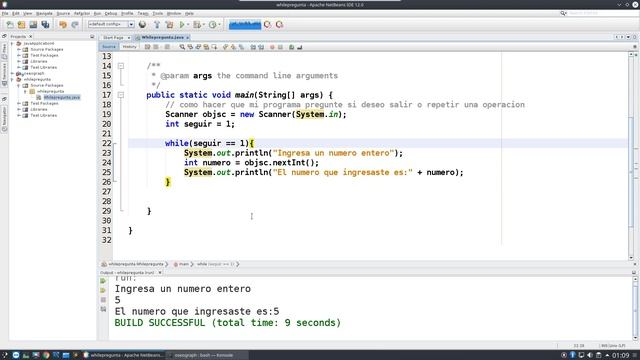Collapse the Javadoc comment fold at line 14

point(121,66)
